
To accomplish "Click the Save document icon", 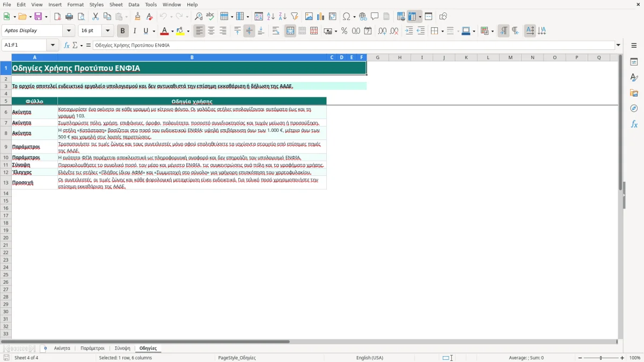I will coord(38,17).
